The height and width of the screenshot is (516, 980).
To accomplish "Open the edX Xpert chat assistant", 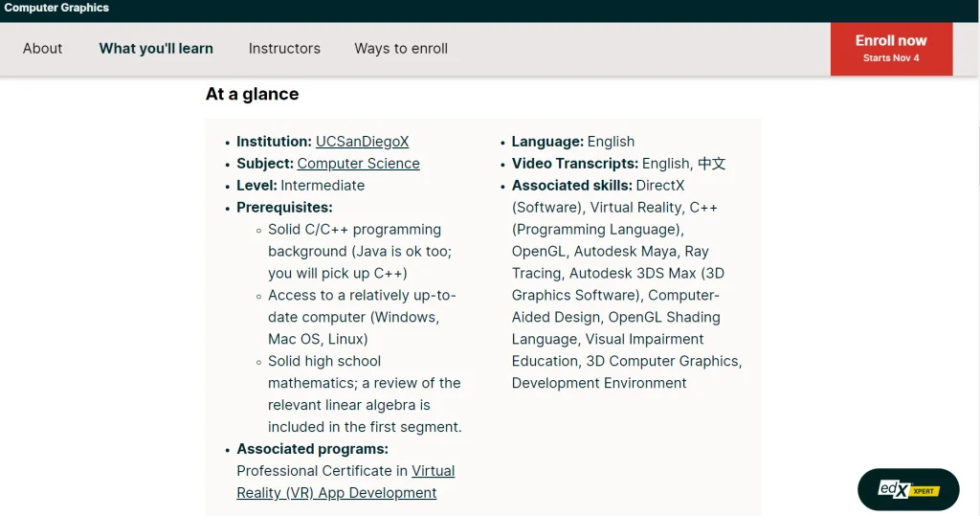I will (x=907, y=489).
